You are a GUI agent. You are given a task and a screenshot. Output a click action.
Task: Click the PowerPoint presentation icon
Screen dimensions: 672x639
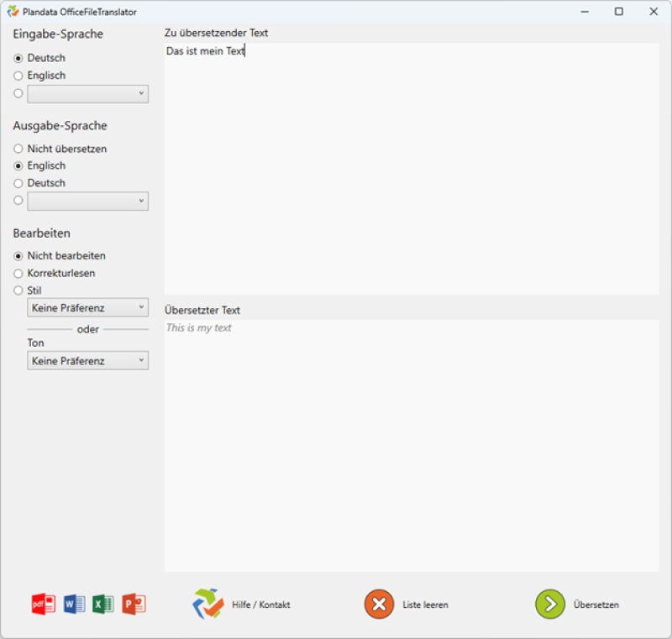click(x=134, y=604)
